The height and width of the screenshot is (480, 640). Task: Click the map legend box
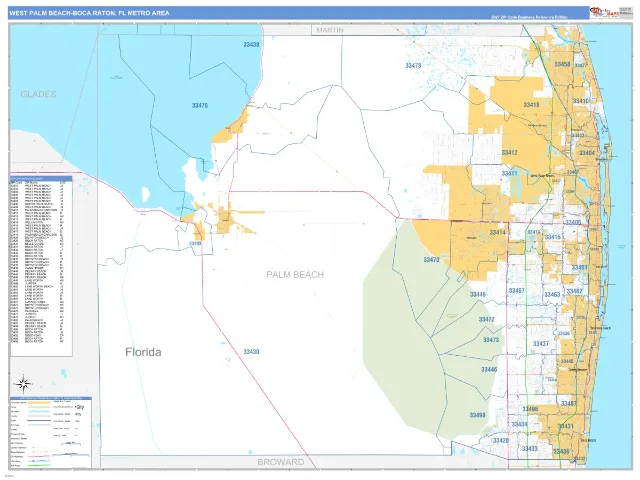coord(51,433)
